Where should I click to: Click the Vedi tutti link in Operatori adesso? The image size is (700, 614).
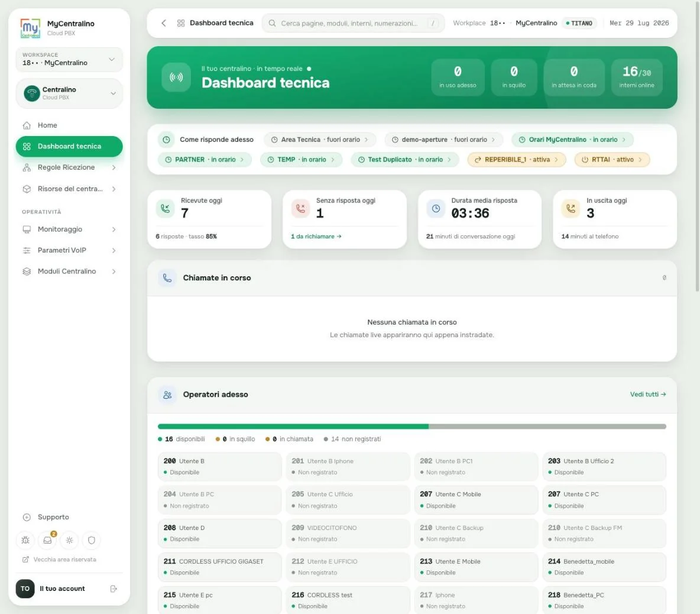(x=648, y=395)
